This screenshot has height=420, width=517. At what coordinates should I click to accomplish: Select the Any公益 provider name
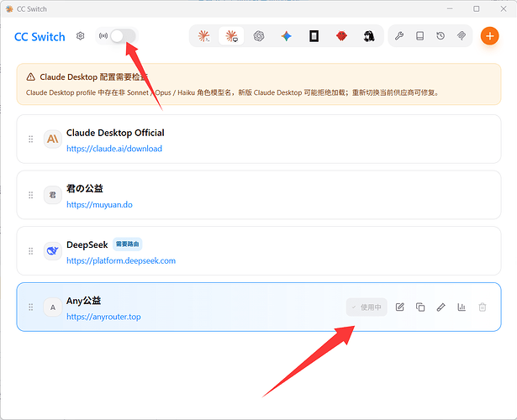[x=83, y=301]
